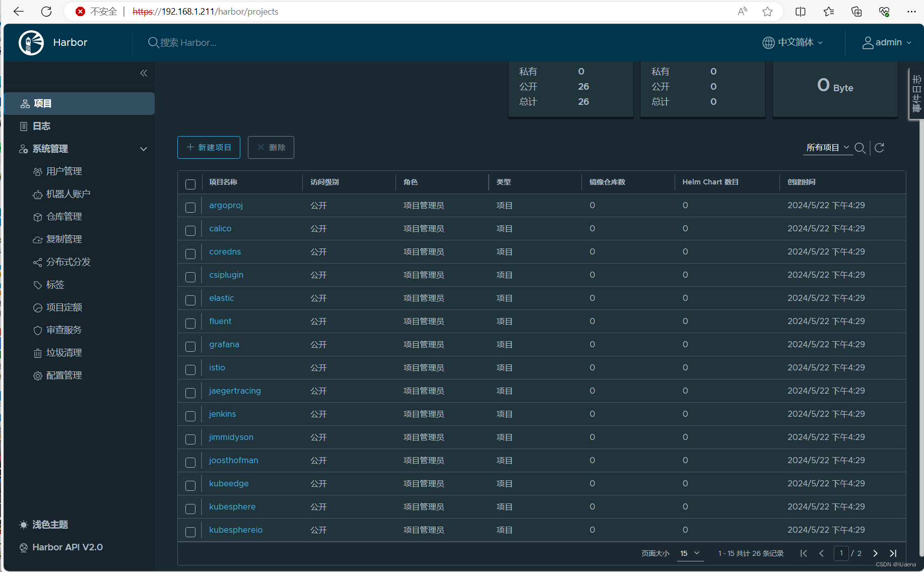Open the browser essentials heart icon
The height and width of the screenshot is (572, 924).
[x=884, y=11]
